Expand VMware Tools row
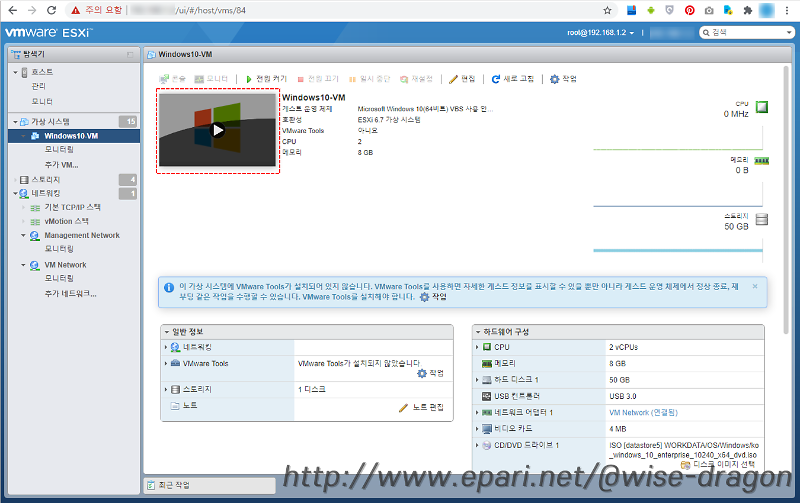The width and height of the screenshot is (800, 503). tap(166, 364)
